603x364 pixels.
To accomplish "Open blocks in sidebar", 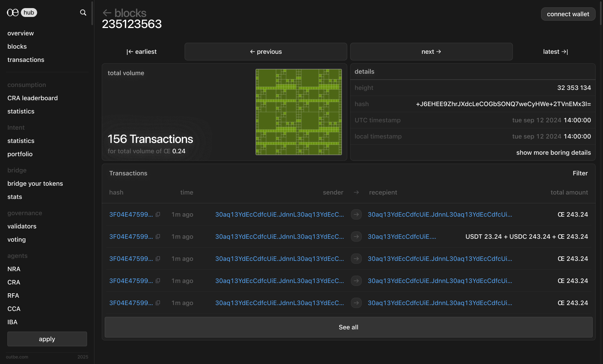I will point(17,46).
